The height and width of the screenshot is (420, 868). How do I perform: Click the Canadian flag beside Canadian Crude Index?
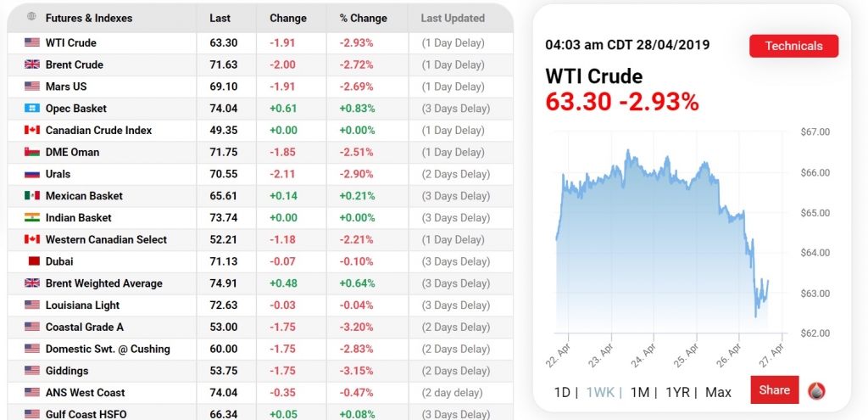click(x=32, y=131)
